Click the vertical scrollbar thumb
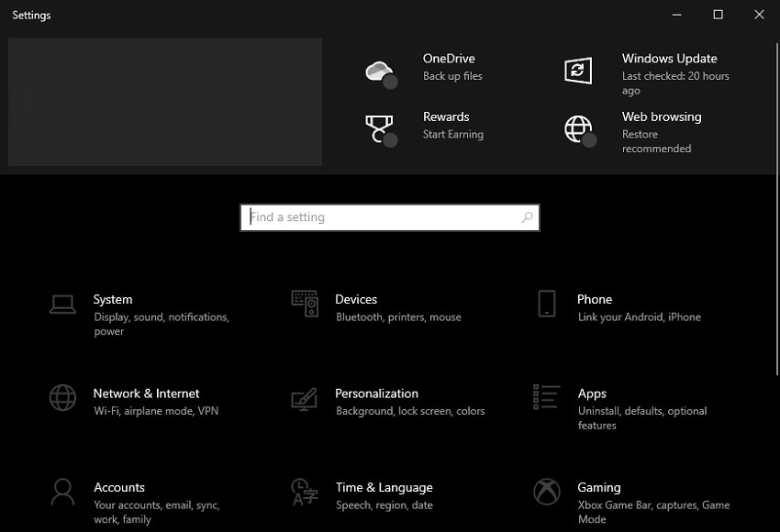780x532 pixels. click(x=777, y=209)
